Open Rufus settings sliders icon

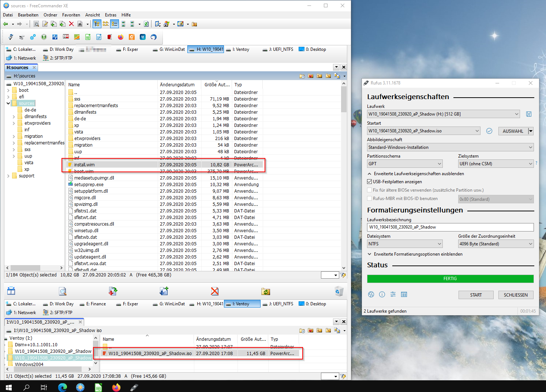click(393, 294)
